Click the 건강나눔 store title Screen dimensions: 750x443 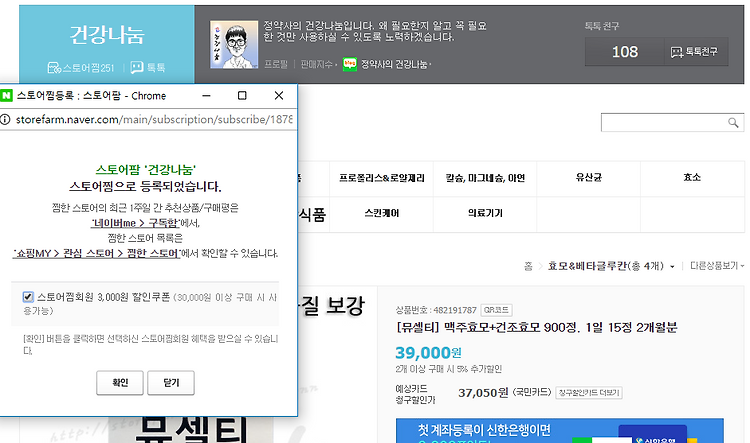107,34
